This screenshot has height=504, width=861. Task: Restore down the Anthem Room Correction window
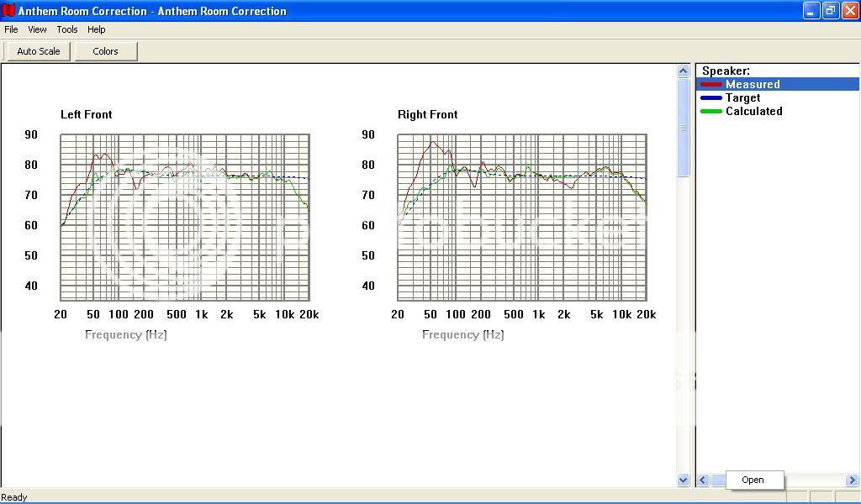pos(831,10)
